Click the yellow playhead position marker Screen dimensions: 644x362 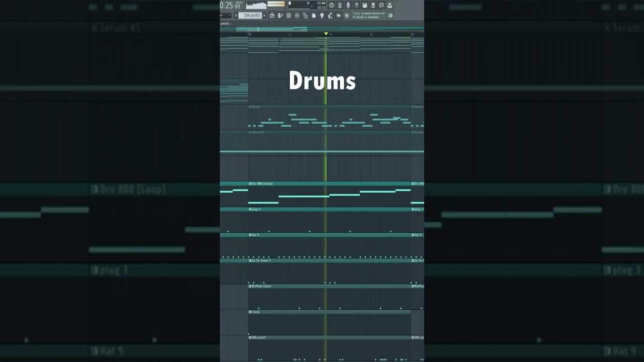(326, 34)
